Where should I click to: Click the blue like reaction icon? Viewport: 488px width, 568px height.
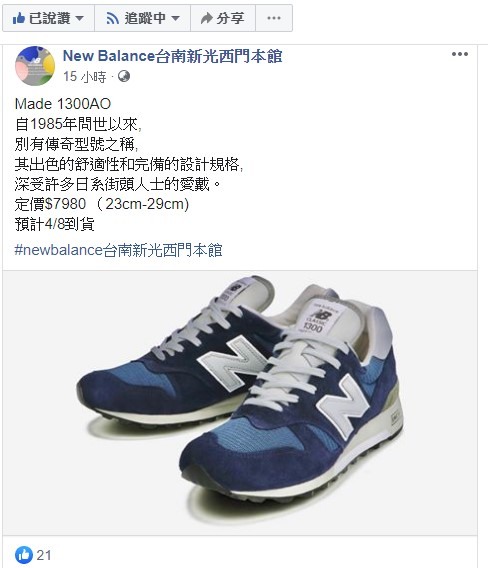pos(24,555)
